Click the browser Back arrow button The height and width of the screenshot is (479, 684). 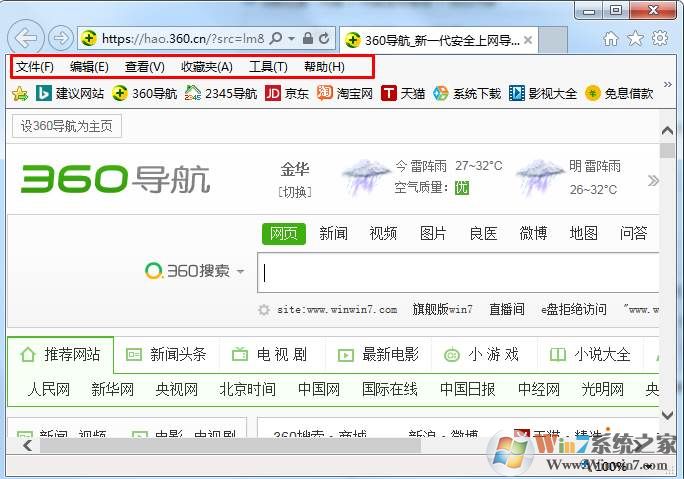coord(26,38)
